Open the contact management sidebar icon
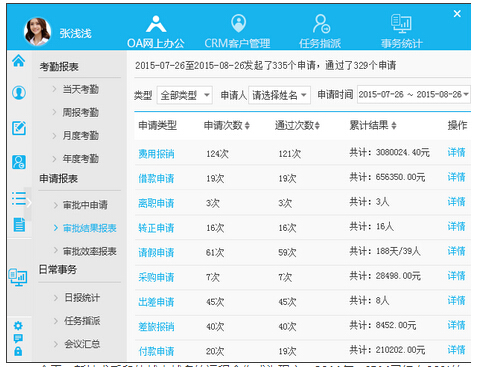The height and width of the screenshot is (367, 480). 19,162
